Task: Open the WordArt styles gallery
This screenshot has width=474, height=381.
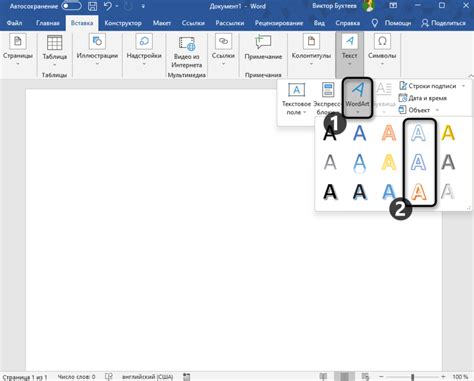Action: (357, 98)
